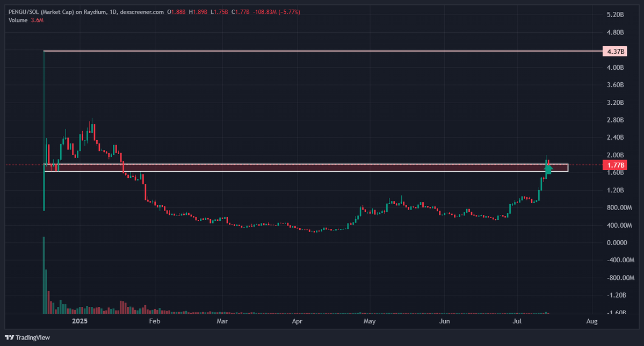This screenshot has width=644, height=346.
Task: Click the 2.00B price axis label
Action: tap(615, 155)
